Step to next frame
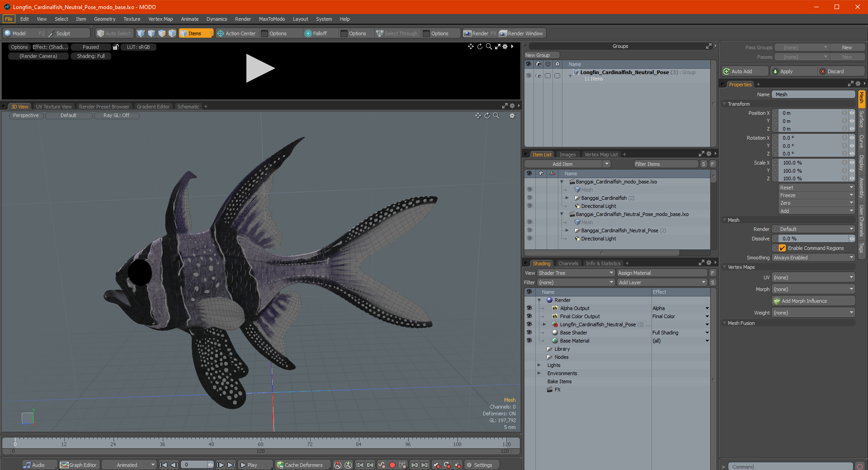This screenshot has width=868, height=470. (x=221, y=465)
